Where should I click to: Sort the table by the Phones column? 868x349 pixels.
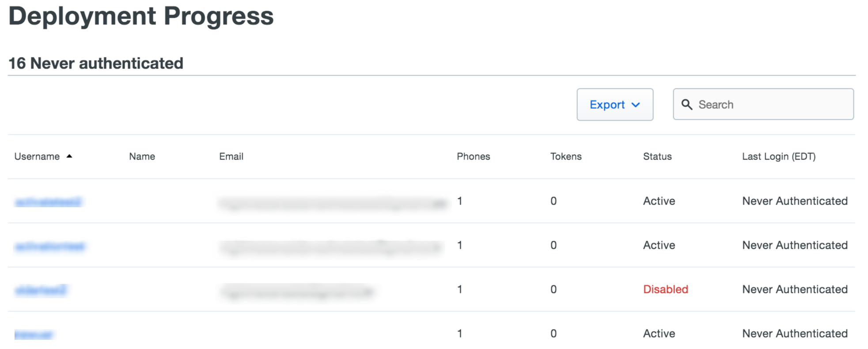pyautogui.click(x=473, y=156)
